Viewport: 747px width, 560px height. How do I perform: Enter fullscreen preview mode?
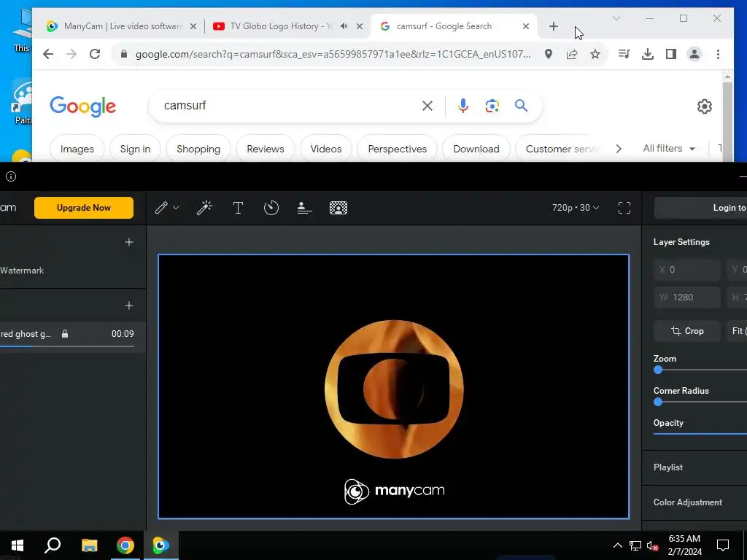click(624, 208)
